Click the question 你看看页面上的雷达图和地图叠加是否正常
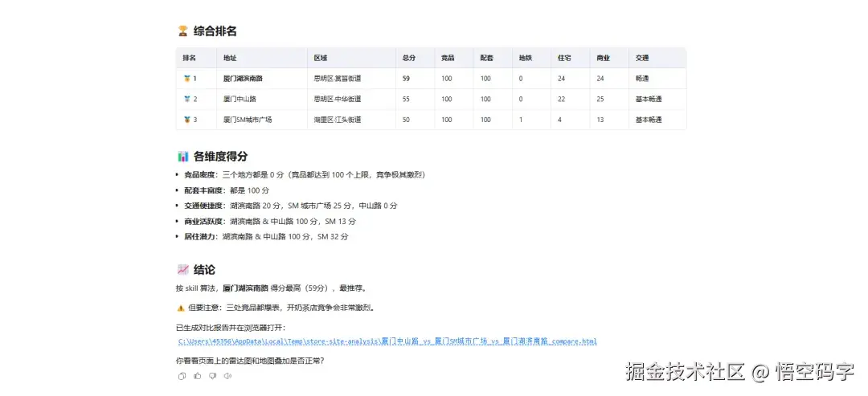This screenshot has height=396, width=868. [250, 361]
